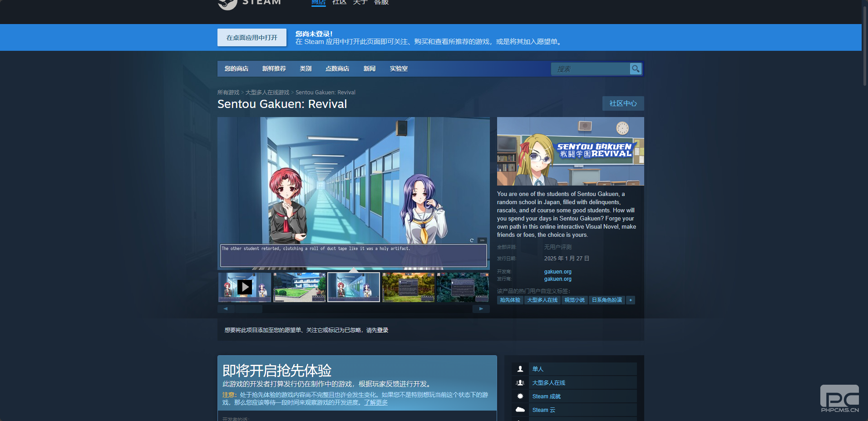
Task: Open the 了解更多 learn more link
Action: click(376, 403)
